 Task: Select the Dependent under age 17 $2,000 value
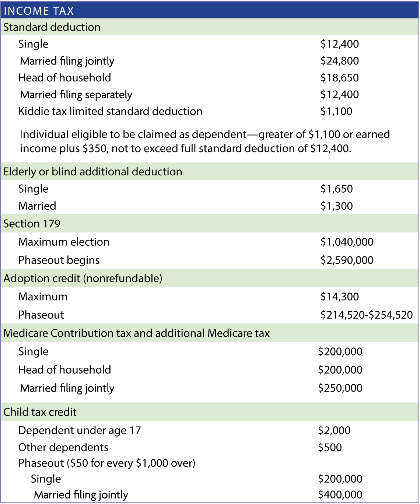[x=334, y=430]
